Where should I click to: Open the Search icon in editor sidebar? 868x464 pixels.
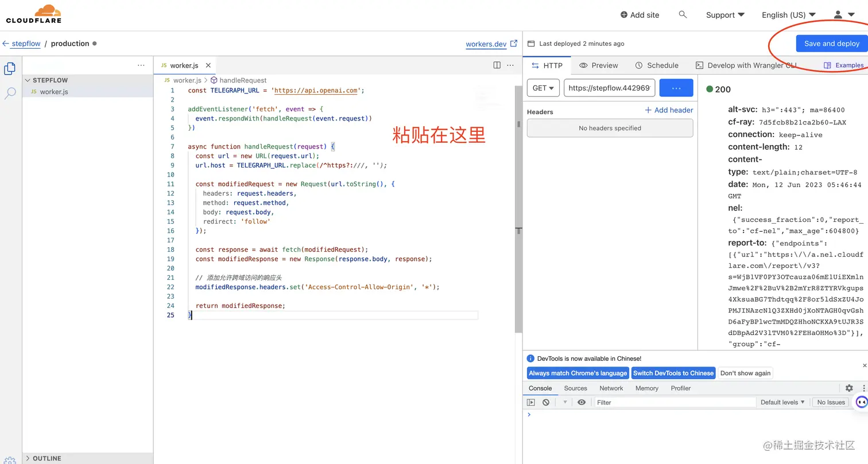coord(10,93)
